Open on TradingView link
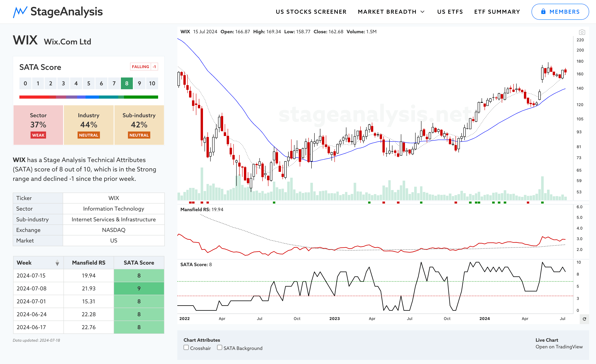 tap(559, 347)
